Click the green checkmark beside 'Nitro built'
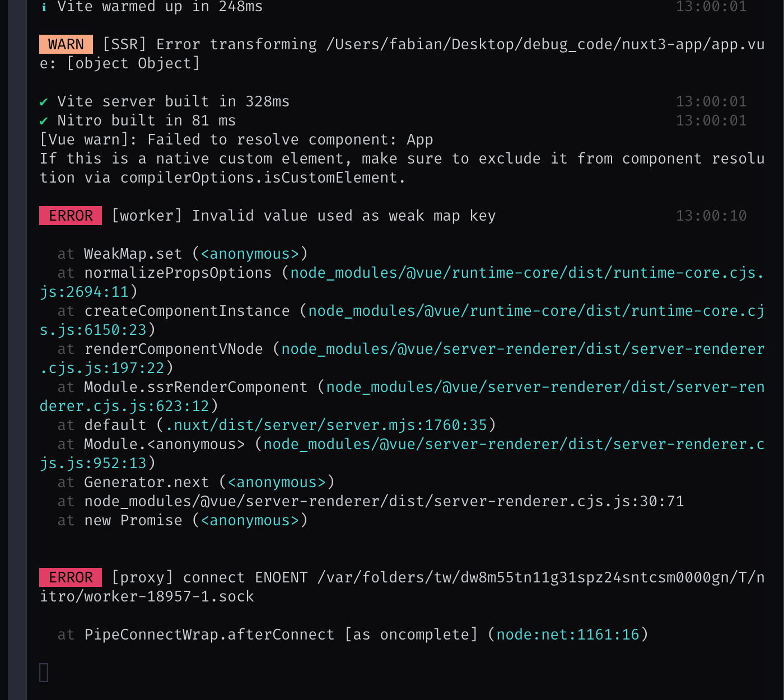This screenshot has width=784, height=700. tap(44, 121)
